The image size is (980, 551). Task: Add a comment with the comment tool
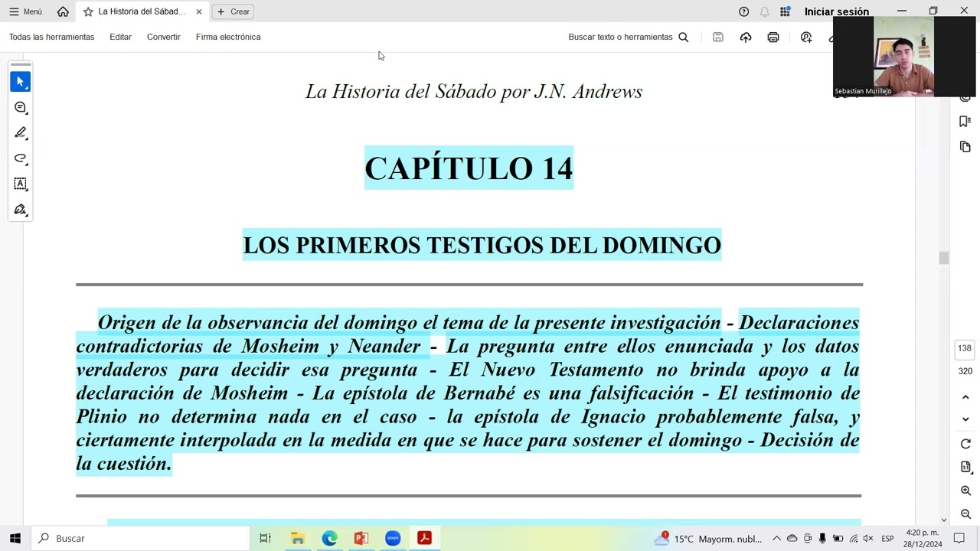pyautogui.click(x=21, y=107)
